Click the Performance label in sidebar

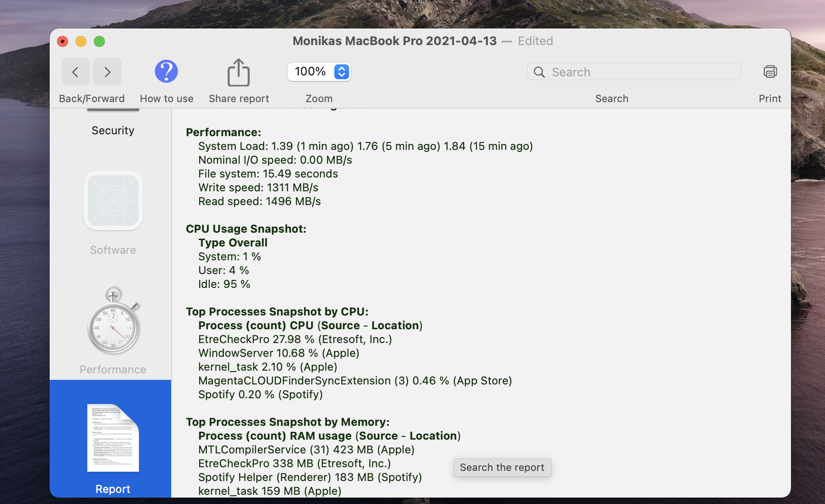point(113,370)
